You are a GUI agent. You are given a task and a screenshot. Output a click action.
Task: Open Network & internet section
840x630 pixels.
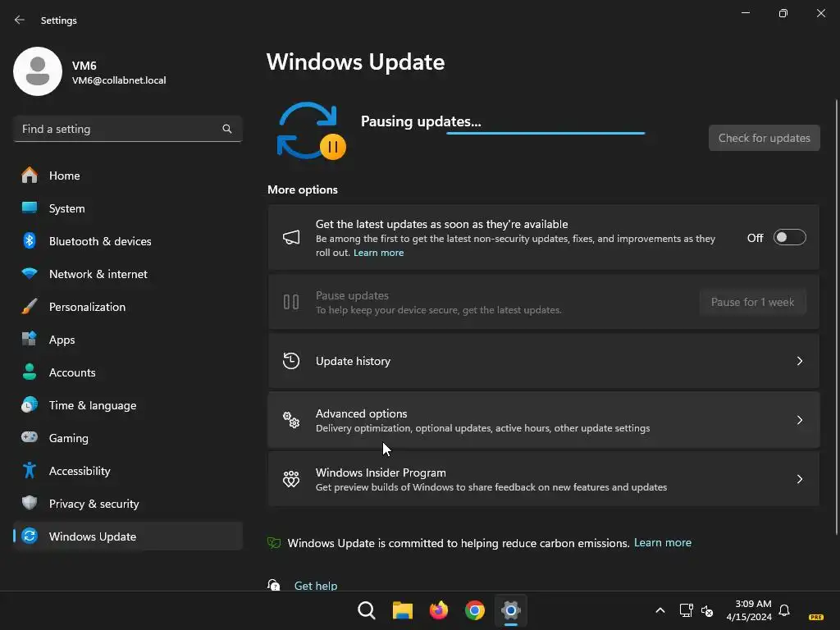click(x=127, y=274)
